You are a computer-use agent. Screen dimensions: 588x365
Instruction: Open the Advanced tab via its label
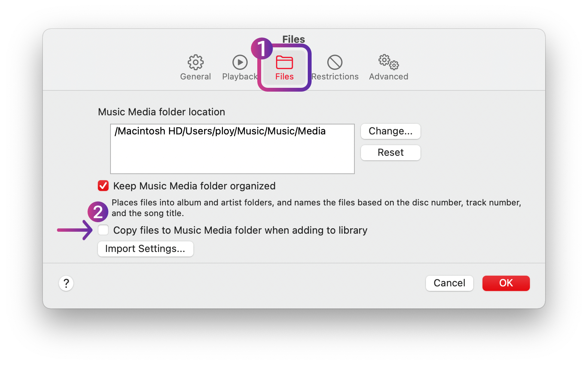(x=388, y=77)
